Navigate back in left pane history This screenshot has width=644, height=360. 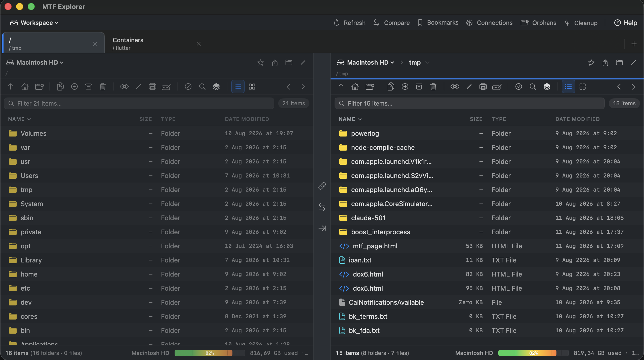pos(289,87)
